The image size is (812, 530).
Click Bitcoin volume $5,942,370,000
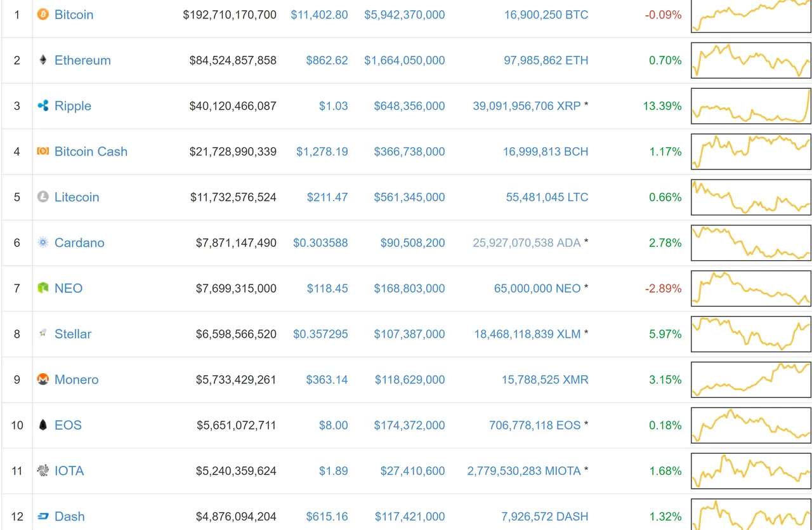tap(405, 15)
